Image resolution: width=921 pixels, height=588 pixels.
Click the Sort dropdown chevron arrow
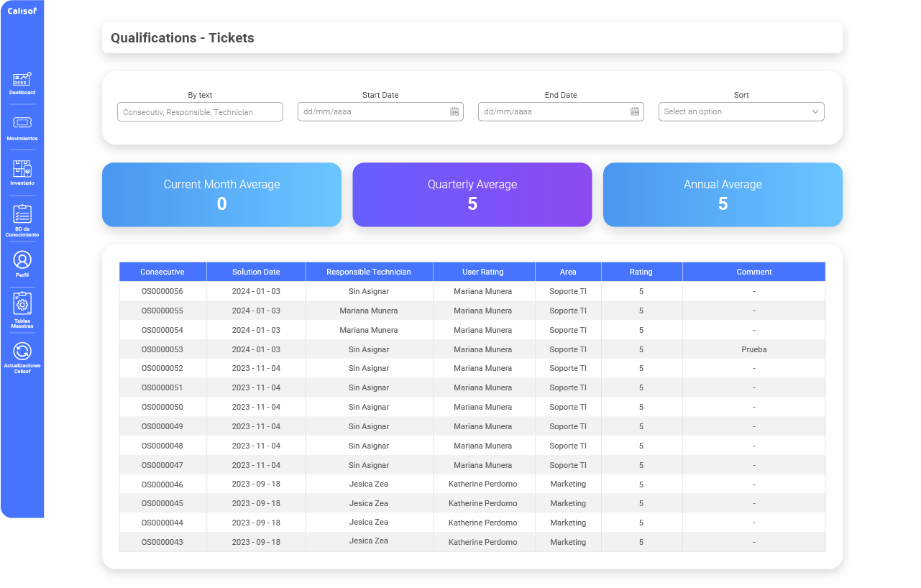coord(815,111)
